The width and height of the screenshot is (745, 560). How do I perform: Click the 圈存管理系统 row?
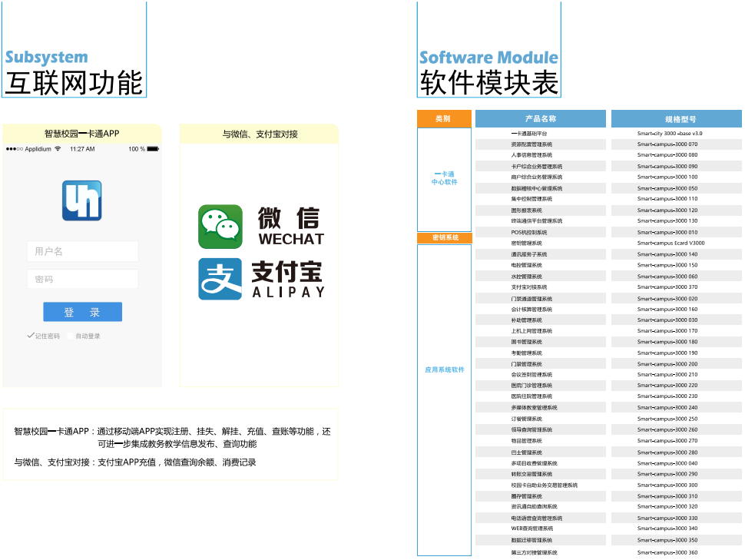pos(541,496)
